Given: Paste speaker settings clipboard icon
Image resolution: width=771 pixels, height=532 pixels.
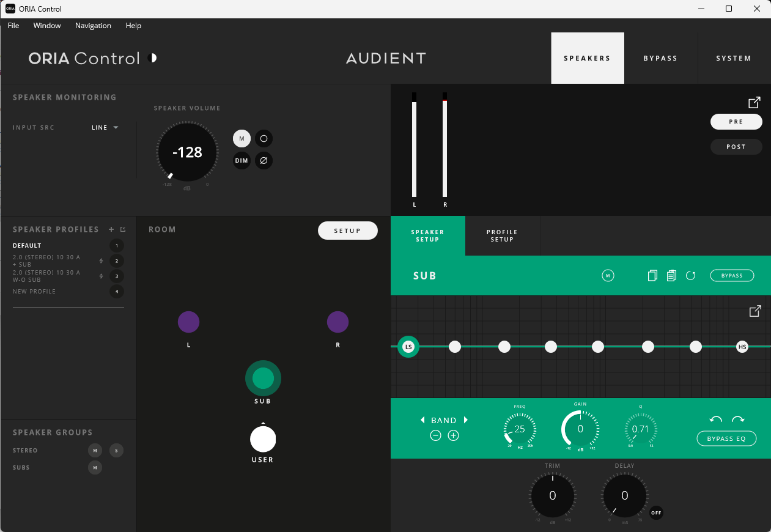Looking at the screenshot, I should pyautogui.click(x=671, y=276).
